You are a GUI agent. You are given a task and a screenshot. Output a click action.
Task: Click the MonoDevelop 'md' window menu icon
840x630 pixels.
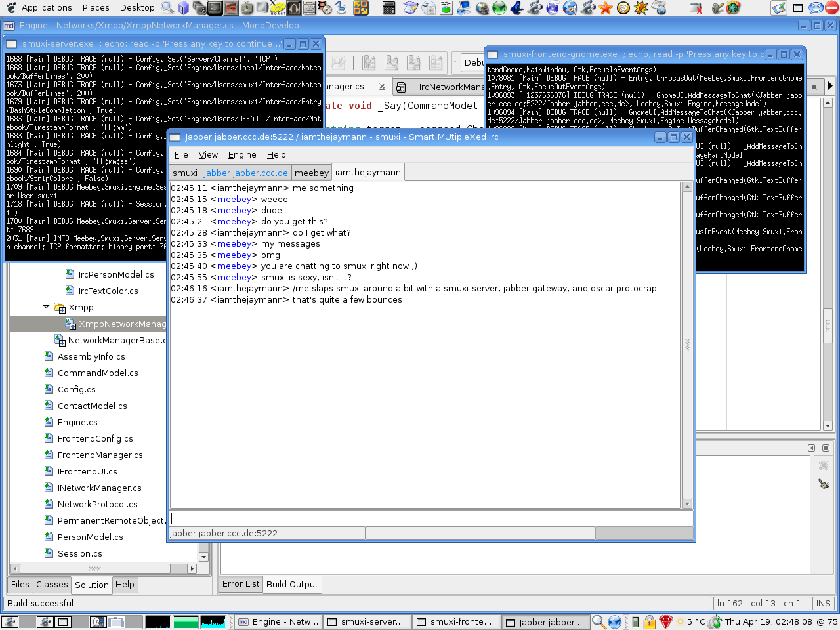coord(9,26)
